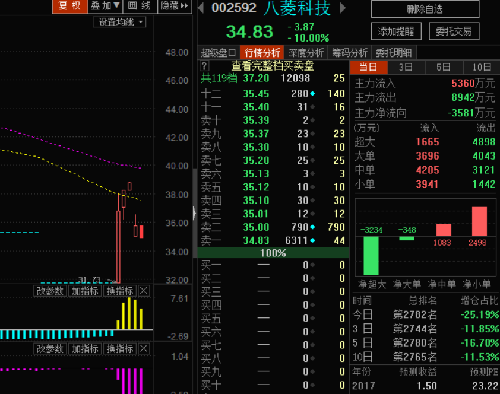Open the 叠加 overlay dropdown
500x394 pixels.
105,6
